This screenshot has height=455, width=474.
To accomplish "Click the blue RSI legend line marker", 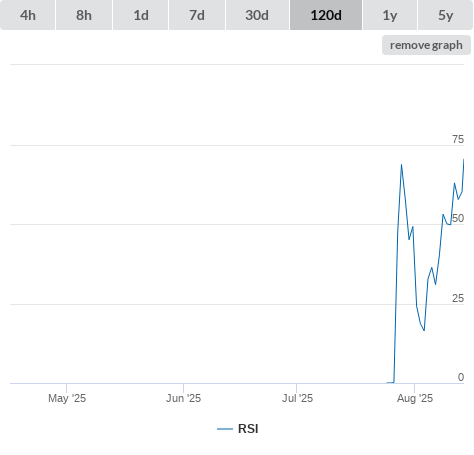I will pos(225,429).
